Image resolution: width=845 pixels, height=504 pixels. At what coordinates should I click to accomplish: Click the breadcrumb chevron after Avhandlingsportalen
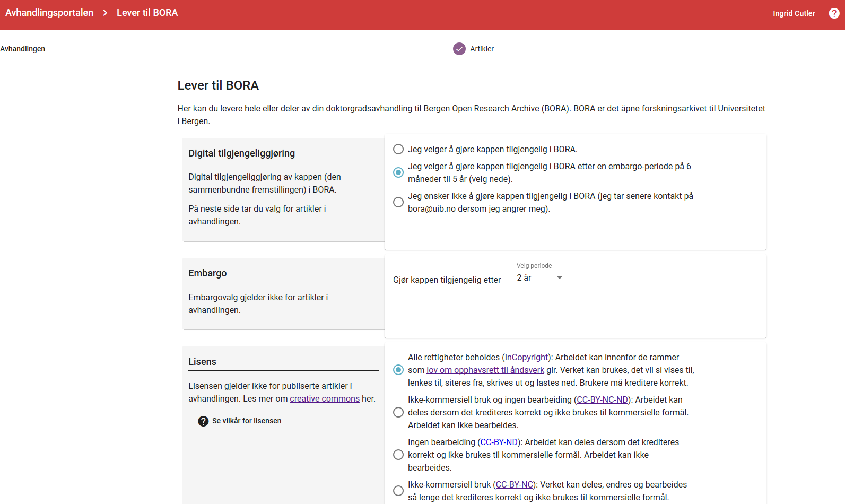click(x=105, y=13)
